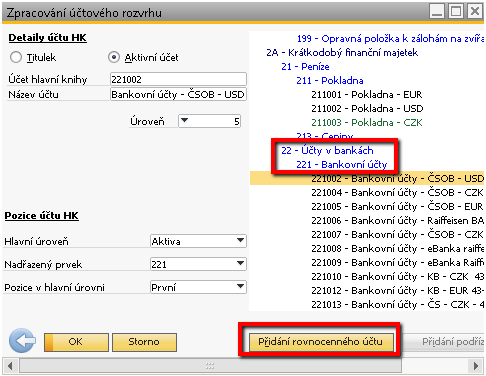Select account 221002 ČSOB - USD

click(367, 179)
